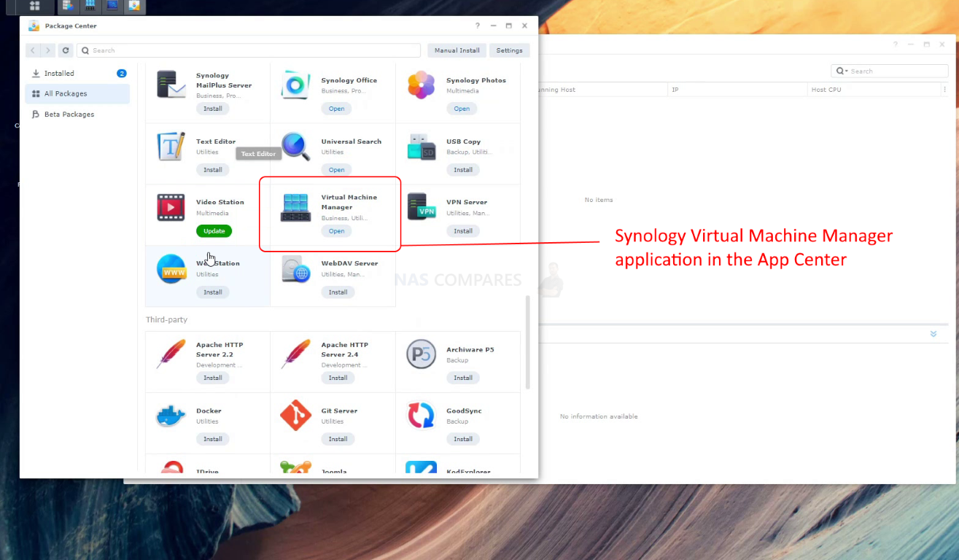Click the Package Center back arrow
The height and width of the screenshot is (560, 959).
pyautogui.click(x=33, y=50)
